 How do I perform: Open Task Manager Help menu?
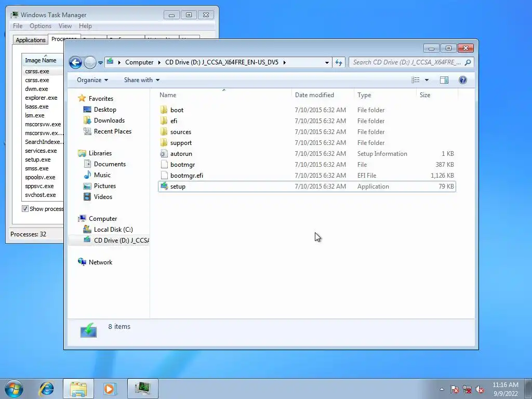pos(85,26)
